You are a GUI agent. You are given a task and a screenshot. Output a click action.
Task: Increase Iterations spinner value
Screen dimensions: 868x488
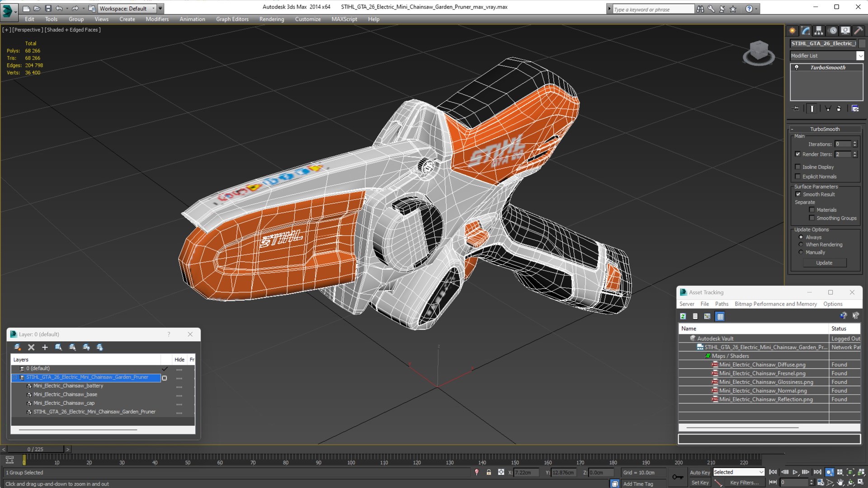pyautogui.click(x=855, y=142)
